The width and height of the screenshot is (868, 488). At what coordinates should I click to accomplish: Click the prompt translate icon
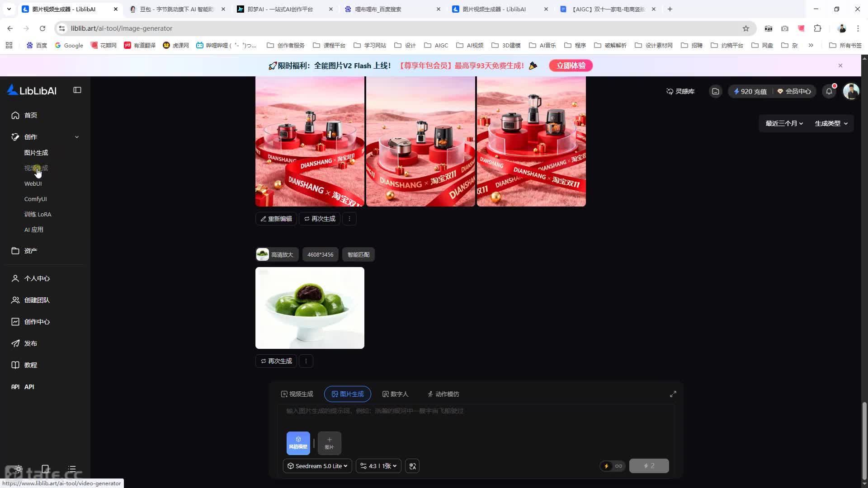pyautogui.click(x=412, y=466)
